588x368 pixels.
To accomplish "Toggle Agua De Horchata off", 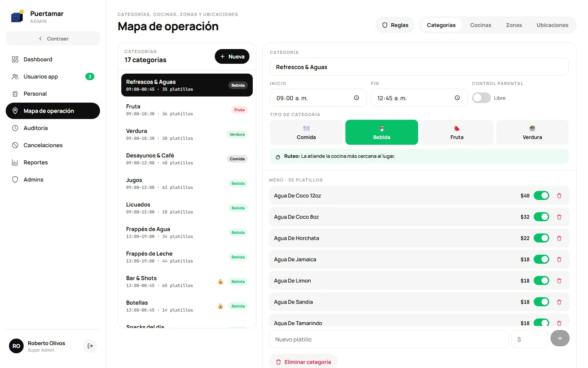I will 541,238.
